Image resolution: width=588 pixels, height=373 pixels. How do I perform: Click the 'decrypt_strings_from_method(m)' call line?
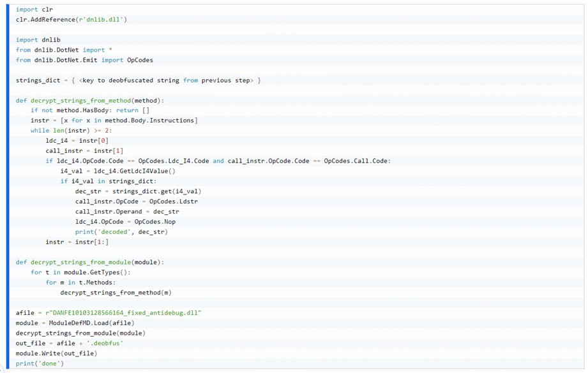click(116, 292)
